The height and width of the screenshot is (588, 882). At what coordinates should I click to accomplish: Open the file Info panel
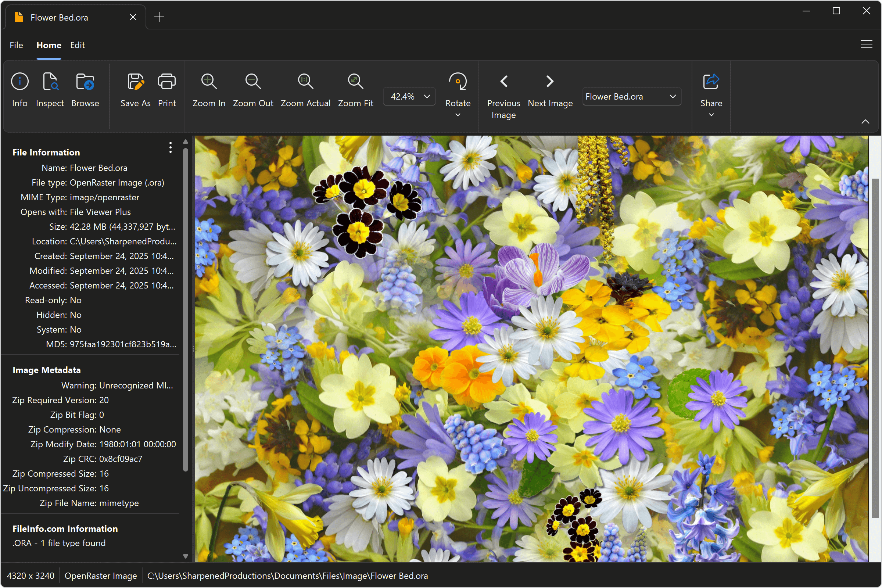[x=19, y=90]
